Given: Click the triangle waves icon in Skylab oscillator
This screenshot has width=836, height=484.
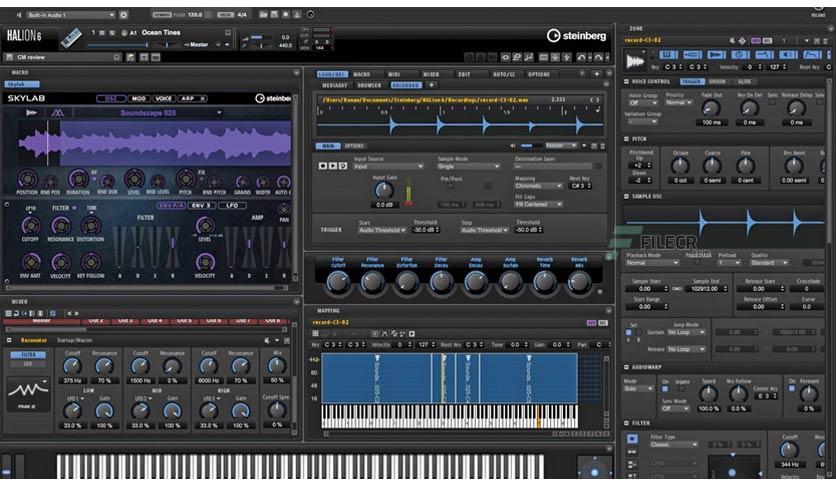Looking at the screenshot, I should (57, 112).
